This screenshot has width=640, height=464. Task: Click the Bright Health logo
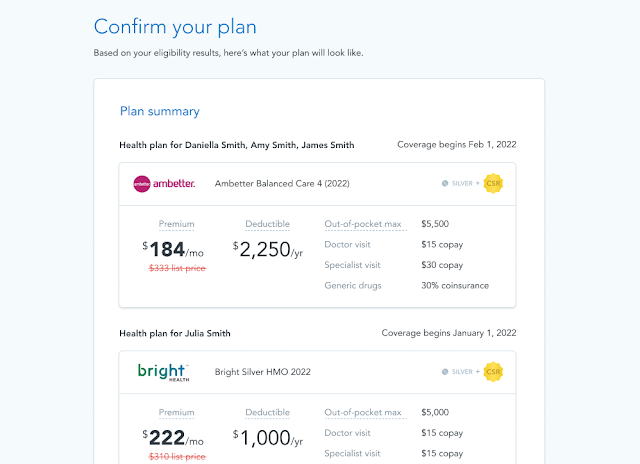163,371
